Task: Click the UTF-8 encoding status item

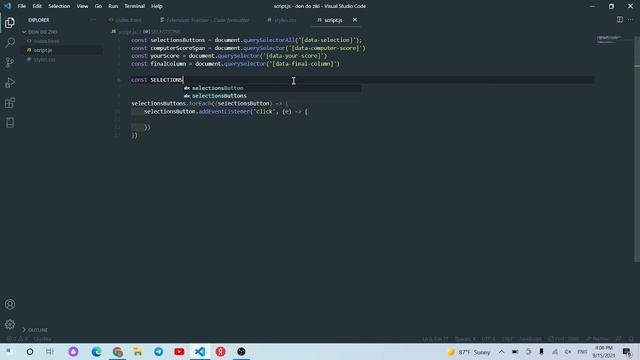Action: pos(488,339)
